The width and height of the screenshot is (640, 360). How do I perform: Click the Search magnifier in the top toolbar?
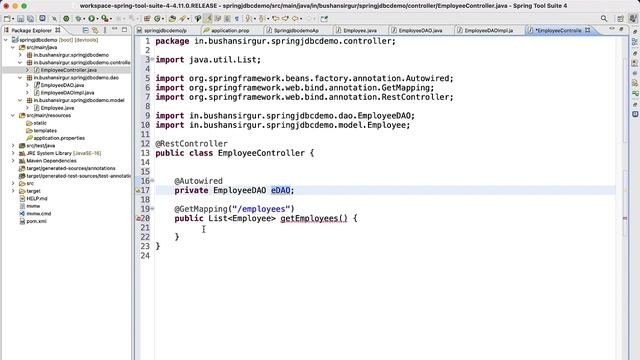(x=604, y=19)
